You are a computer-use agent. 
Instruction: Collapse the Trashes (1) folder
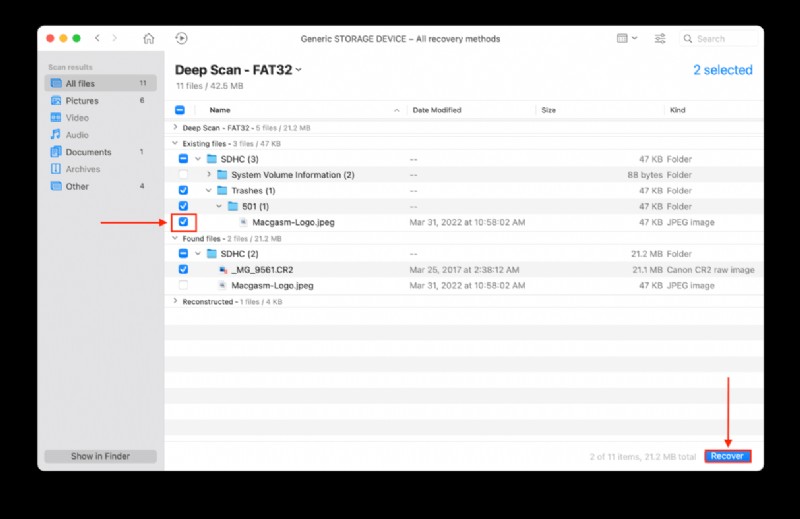click(x=209, y=190)
